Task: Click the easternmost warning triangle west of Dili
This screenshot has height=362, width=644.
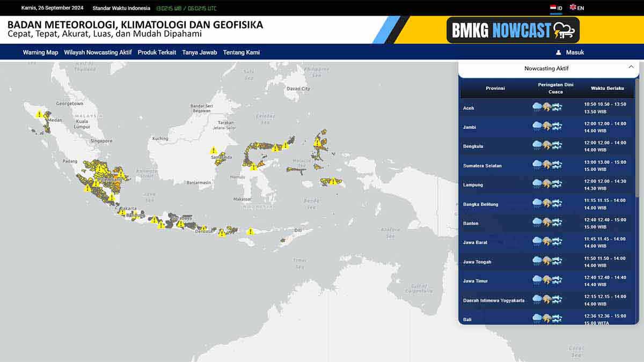Action: [x=250, y=232]
